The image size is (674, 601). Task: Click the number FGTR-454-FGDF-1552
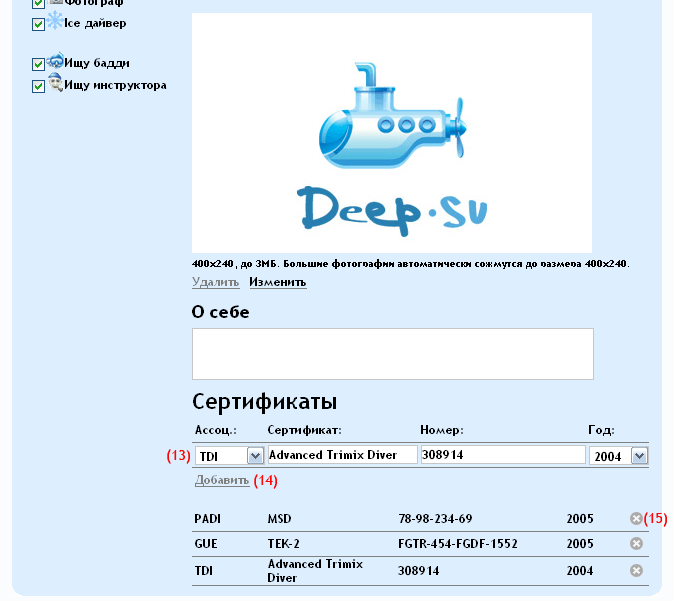pyautogui.click(x=458, y=544)
